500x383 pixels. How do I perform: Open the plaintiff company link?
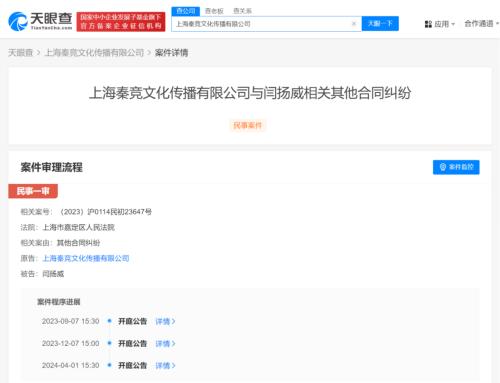(x=86, y=258)
